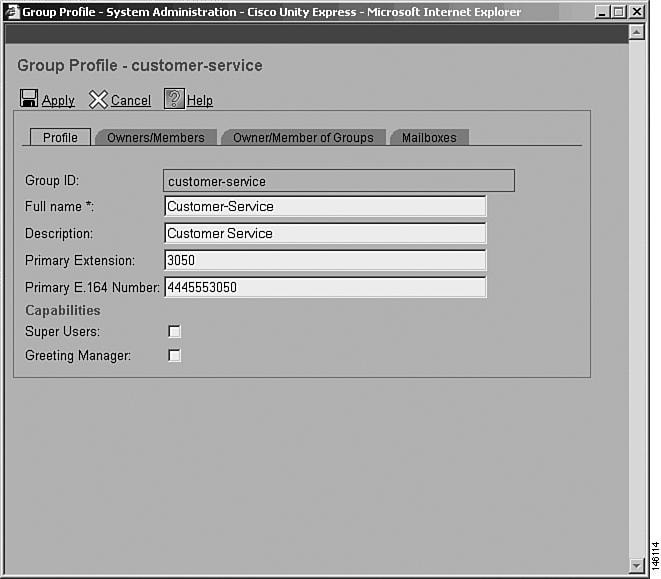Click the Cancel X icon
This screenshot has height=579, width=661.
pos(98,100)
